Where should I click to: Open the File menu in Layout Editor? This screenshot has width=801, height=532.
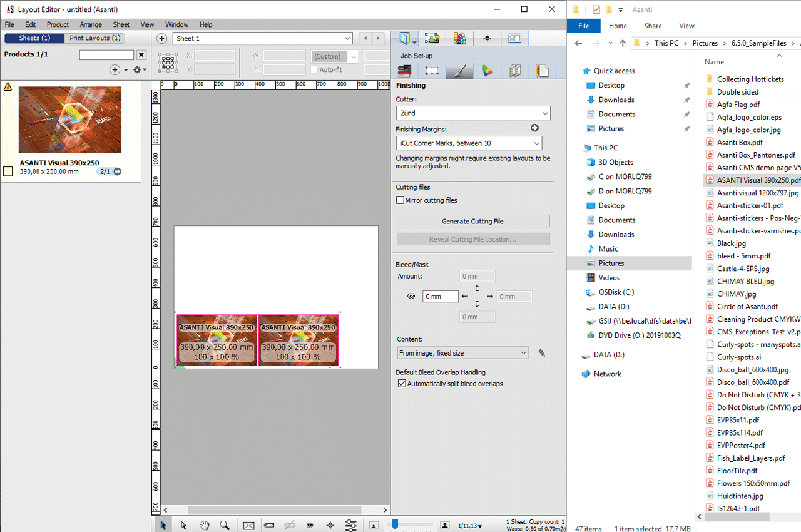[9, 24]
